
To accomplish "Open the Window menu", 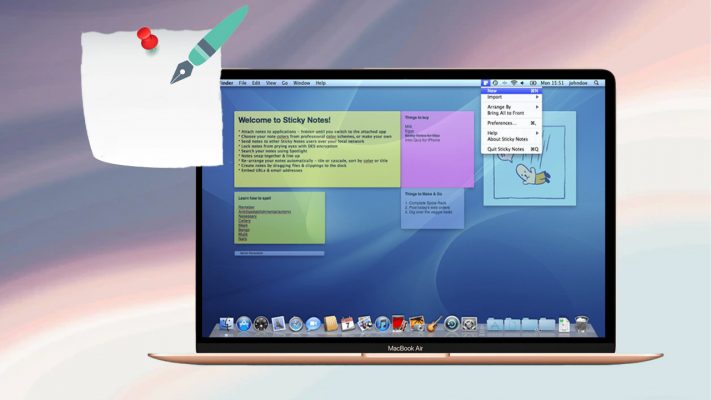I will pos(302,83).
